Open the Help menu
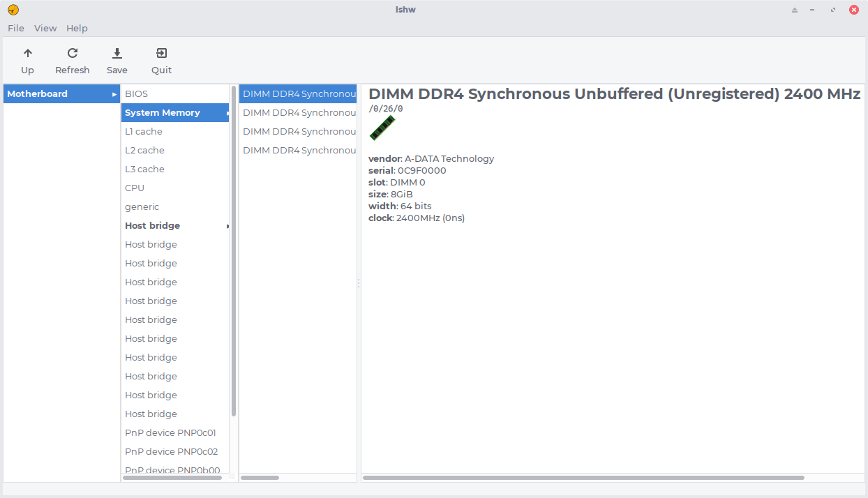This screenshot has width=868, height=498. pos(77,28)
